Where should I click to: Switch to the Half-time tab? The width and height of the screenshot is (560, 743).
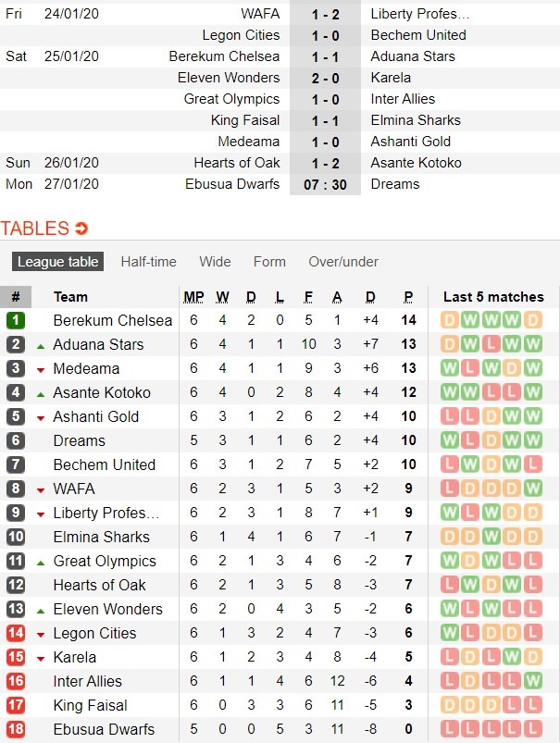point(148,262)
